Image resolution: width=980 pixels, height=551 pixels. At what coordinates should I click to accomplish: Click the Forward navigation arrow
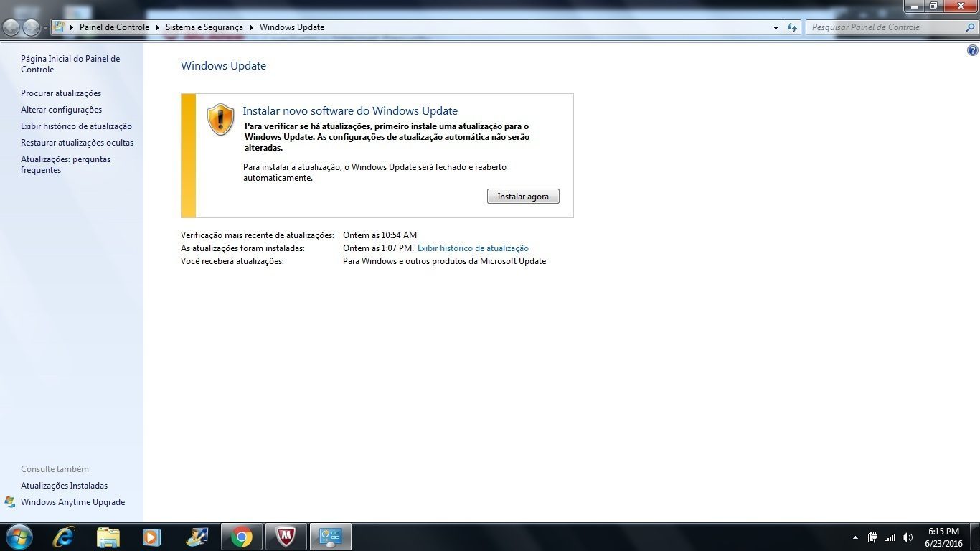(x=31, y=28)
